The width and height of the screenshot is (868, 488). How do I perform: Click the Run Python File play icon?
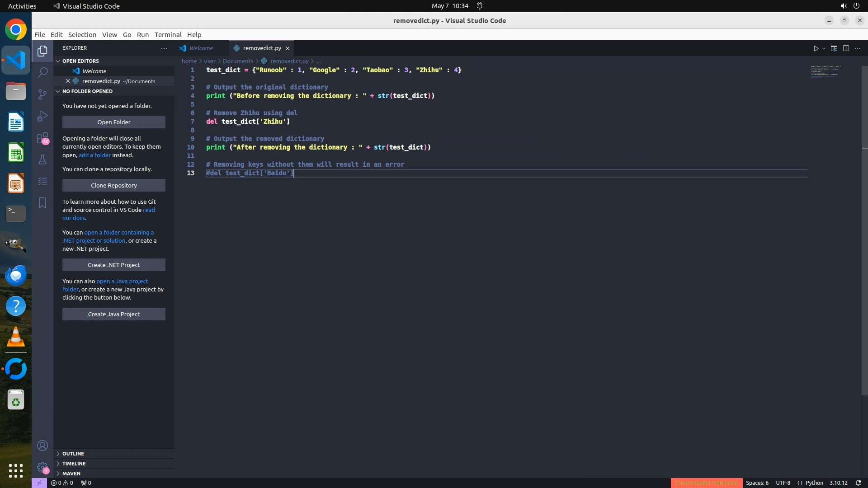click(816, 48)
